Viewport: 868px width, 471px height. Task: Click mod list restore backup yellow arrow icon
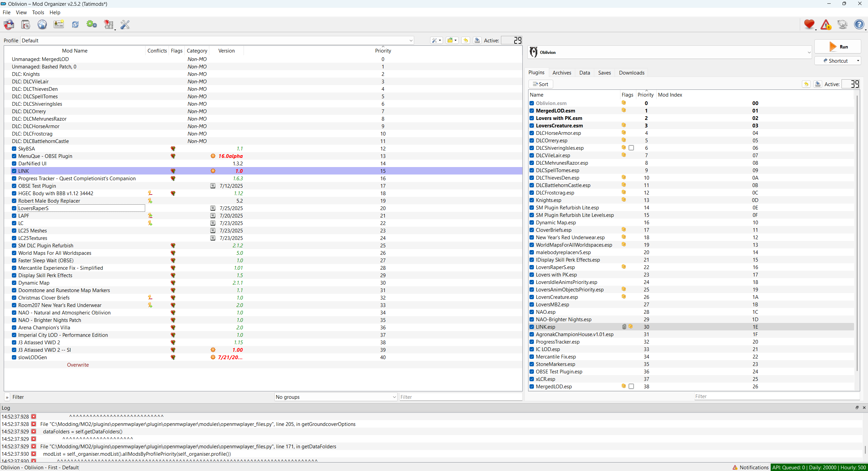(x=466, y=40)
